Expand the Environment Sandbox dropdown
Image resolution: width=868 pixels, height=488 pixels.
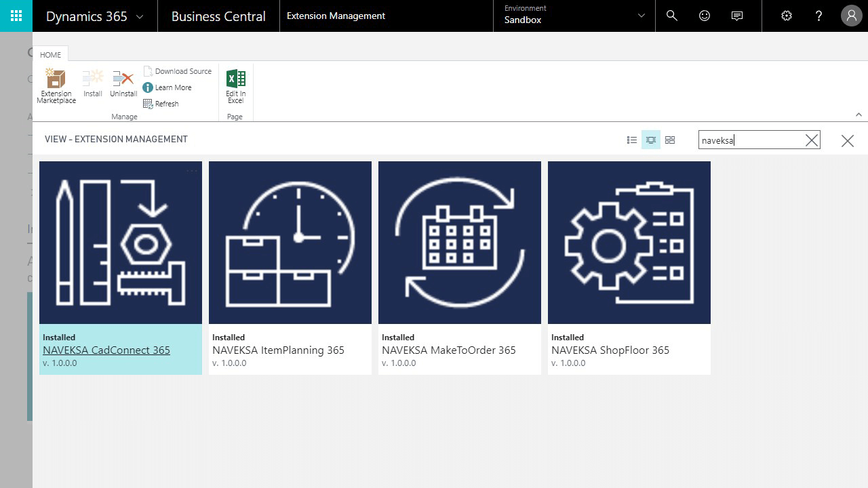(642, 16)
